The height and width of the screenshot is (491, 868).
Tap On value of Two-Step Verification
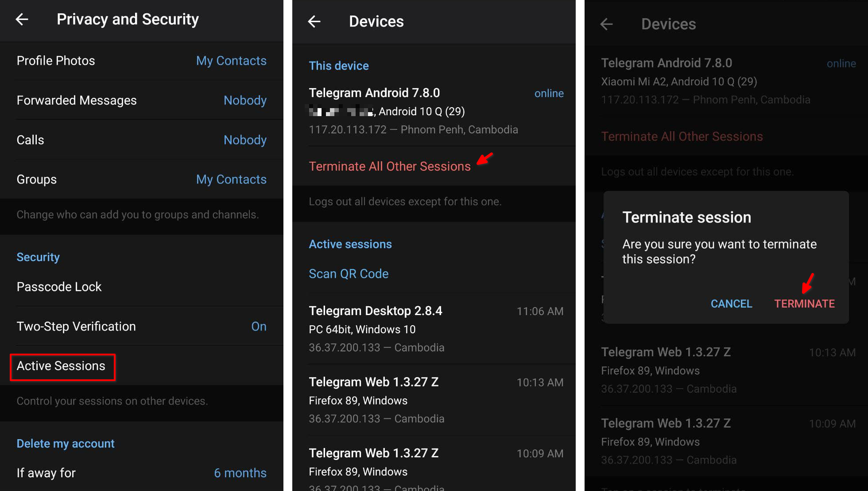(x=259, y=326)
